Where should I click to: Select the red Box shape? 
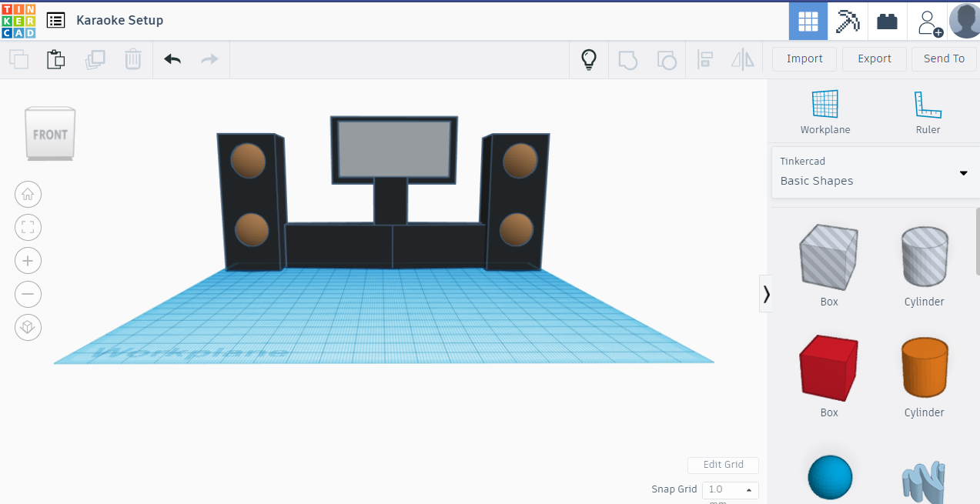click(x=828, y=368)
